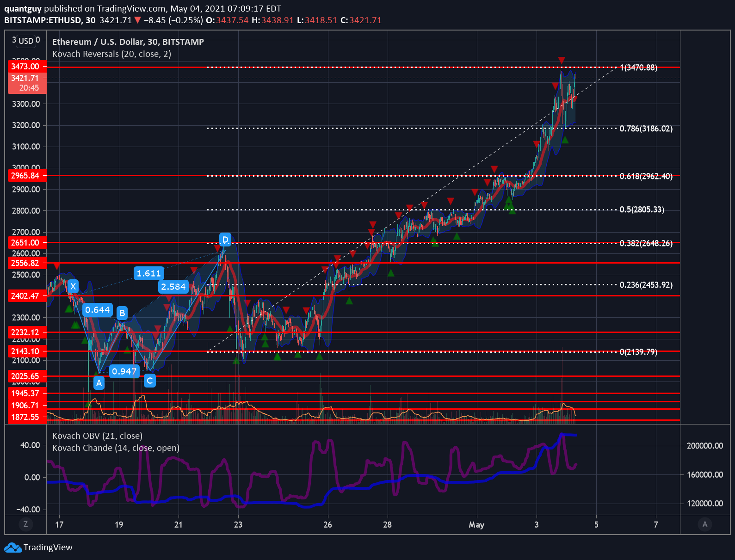The width and height of the screenshot is (735, 560).
Task: Select the B harmonic pattern point label
Action: coord(122,313)
